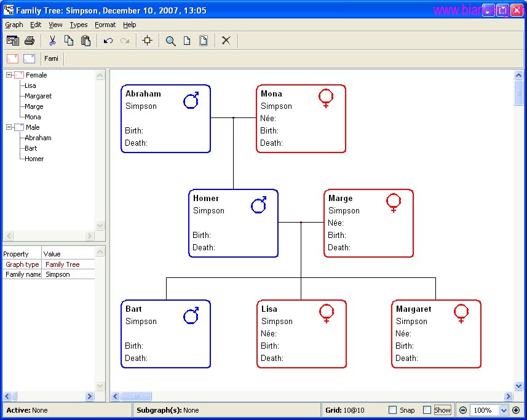Click the canvas horizontal scrollbar thumb

[136, 396]
